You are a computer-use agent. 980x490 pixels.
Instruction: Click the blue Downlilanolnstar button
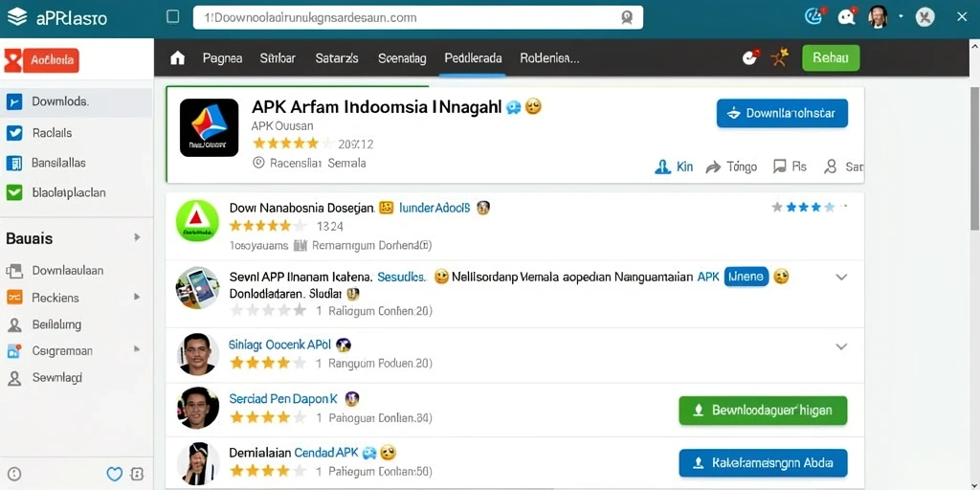[782, 113]
